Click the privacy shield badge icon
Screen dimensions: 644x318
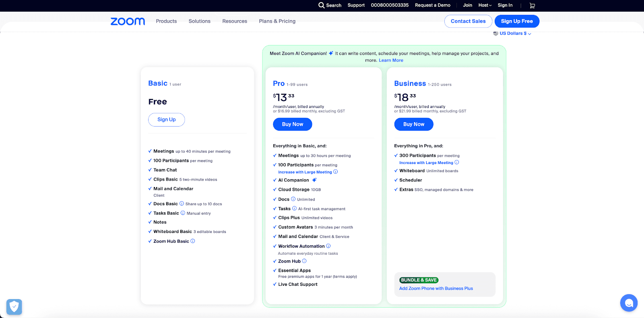(14, 307)
